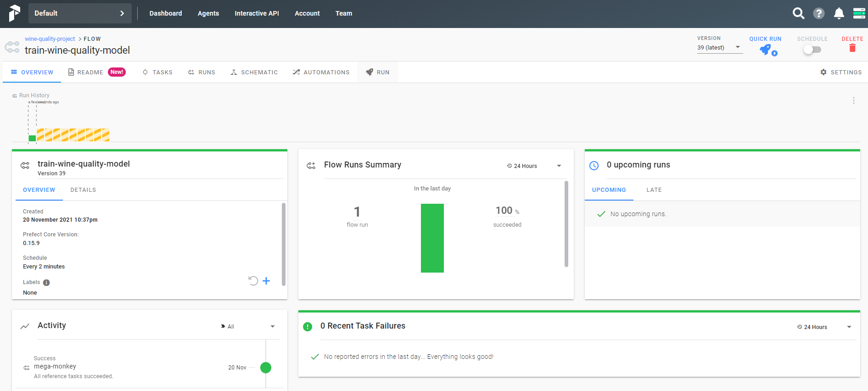Click the Recent Task Failures status icon
This screenshot has height=391, width=868.
[x=308, y=327]
